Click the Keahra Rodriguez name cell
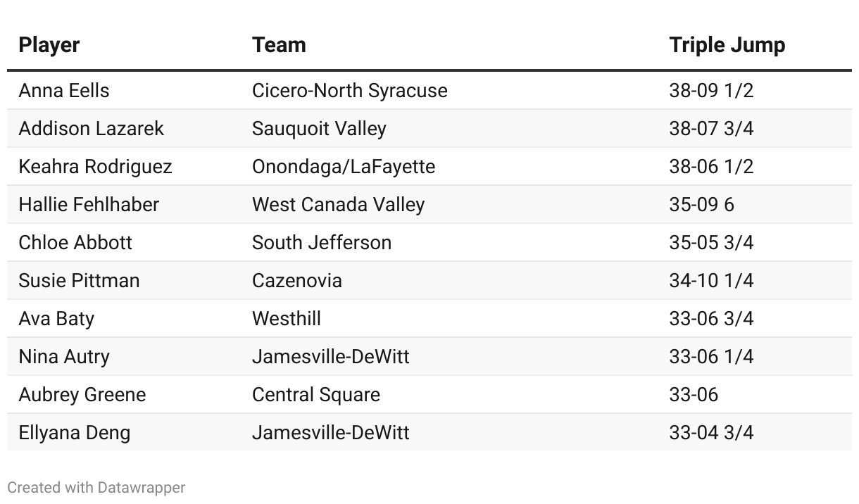 [95, 167]
